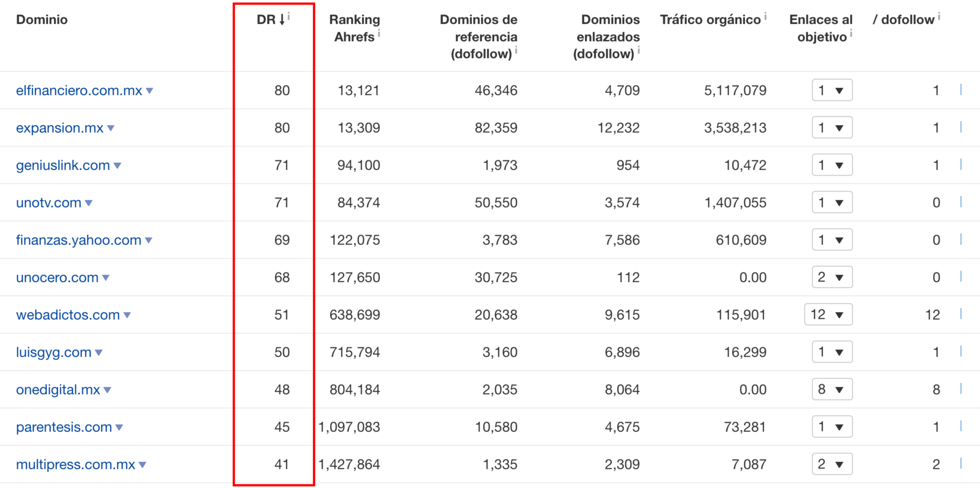Sort by the DR column header

coord(271,20)
